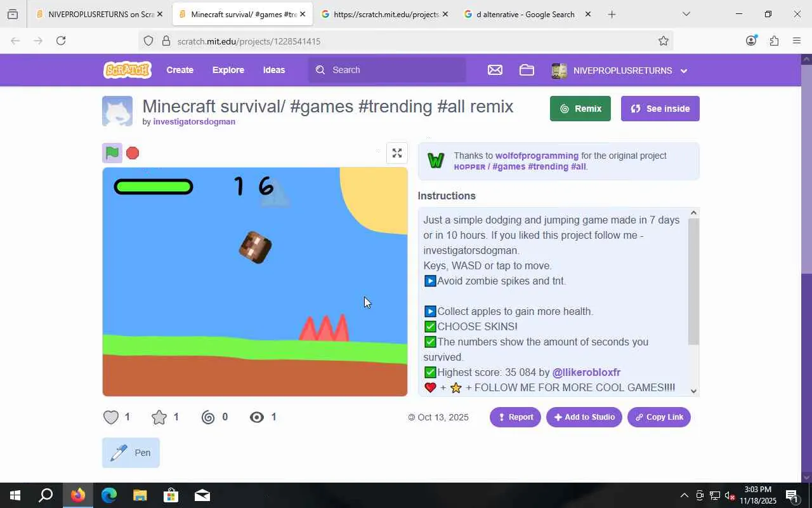This screenshot has width=812, height=508.
Task: Click the project author avatar thumbnail
Action: pyautogui.click(x=117, y=111)
